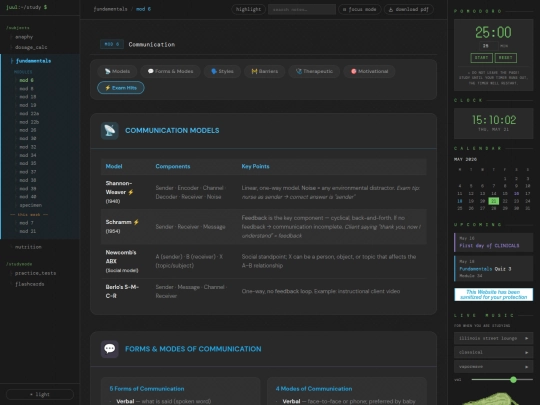
Task: Click the lightning icon next to Shannon-Weaver
Action: coord(131,192)
